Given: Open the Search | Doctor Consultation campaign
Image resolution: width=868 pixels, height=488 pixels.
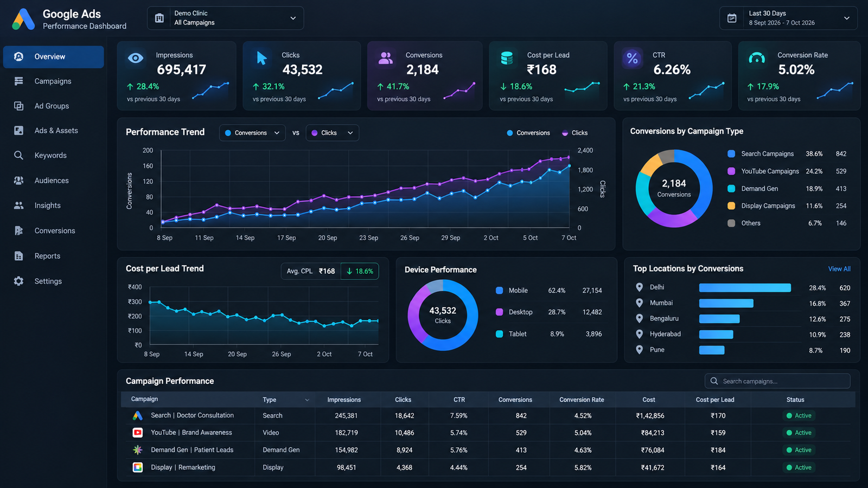Looking at the screenshot, I should pyautogui.click(x=192, y=415).
